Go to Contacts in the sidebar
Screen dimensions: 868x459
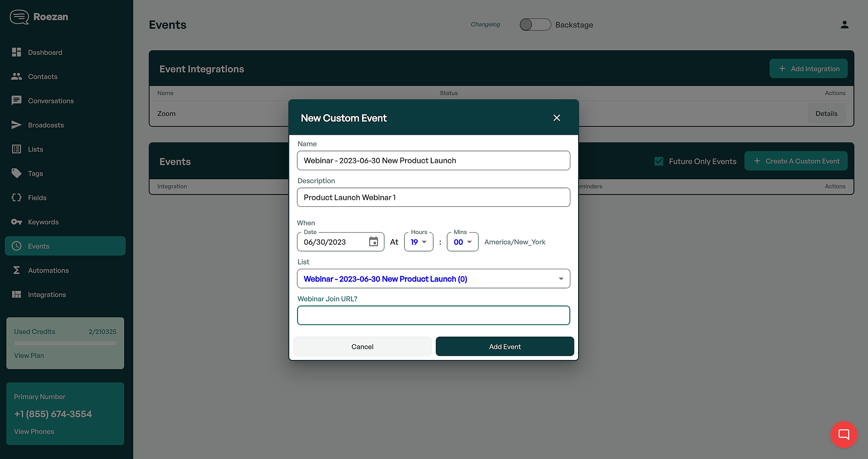point(43,77)
